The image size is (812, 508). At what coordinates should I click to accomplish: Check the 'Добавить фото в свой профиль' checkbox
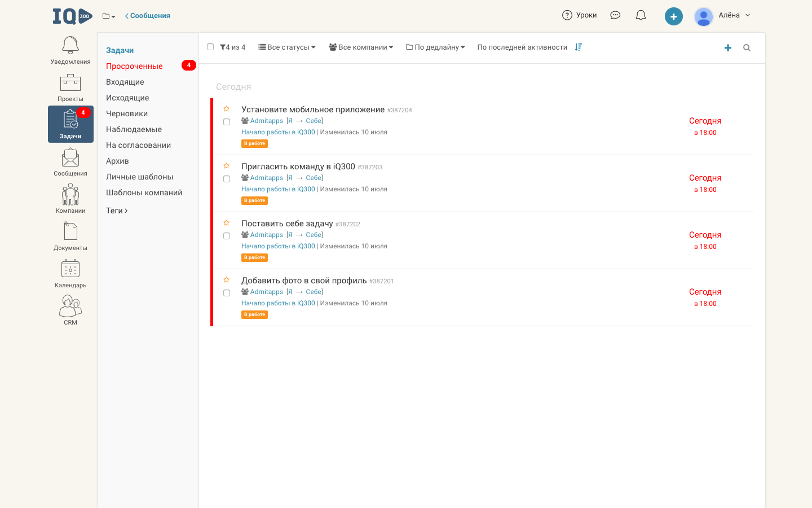click(227, 293)
